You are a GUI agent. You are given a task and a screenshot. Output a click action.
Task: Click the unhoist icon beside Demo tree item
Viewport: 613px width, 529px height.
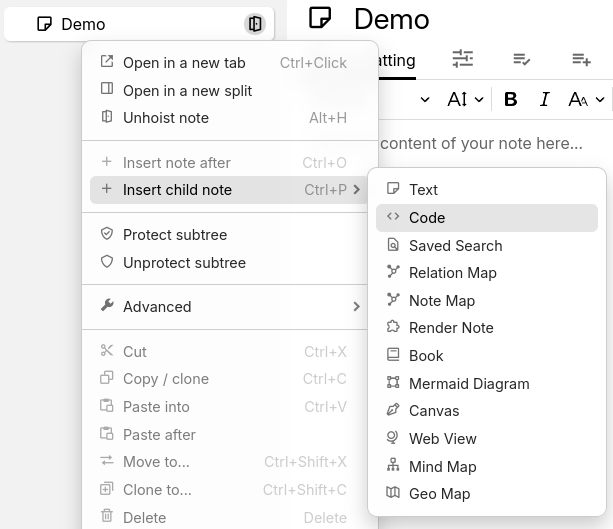pyautogui.click(x=255, y=24)
